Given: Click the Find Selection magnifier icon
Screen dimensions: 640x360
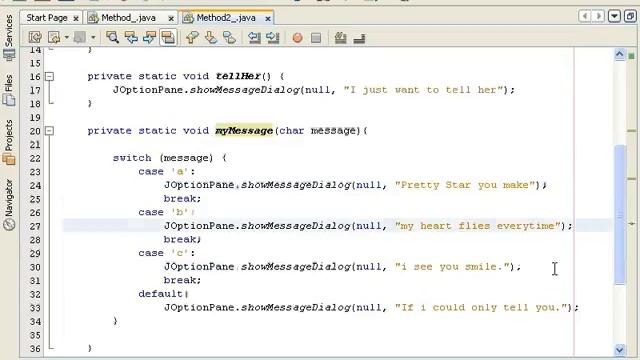Looking at the screenshot, I should 112,38.
